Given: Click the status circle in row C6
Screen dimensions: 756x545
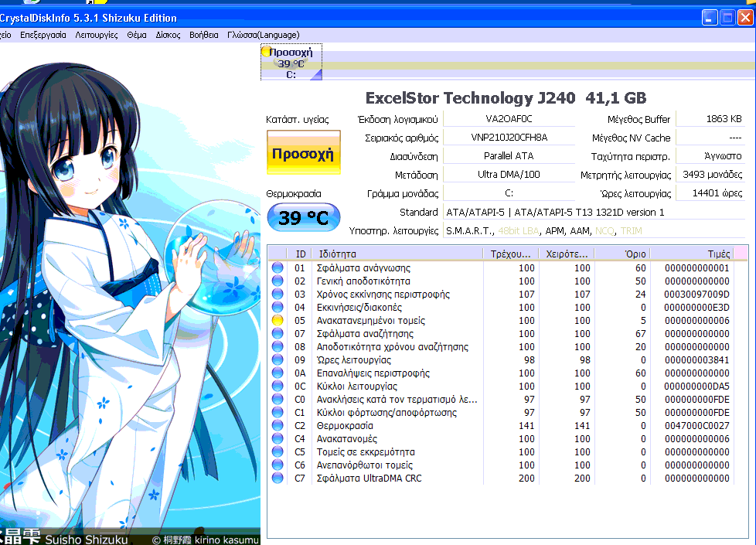Looking at the screenshot, I should pyautogui.click(x=278, y=465).
